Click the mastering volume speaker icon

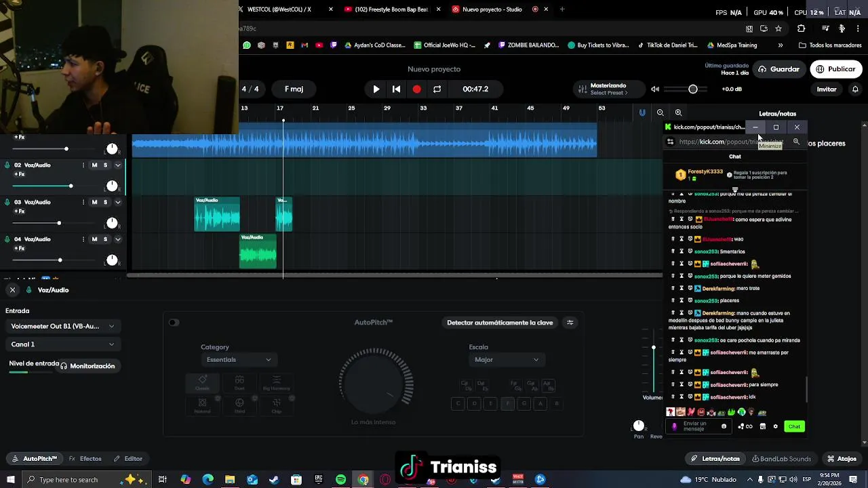(x=655, y=89)
